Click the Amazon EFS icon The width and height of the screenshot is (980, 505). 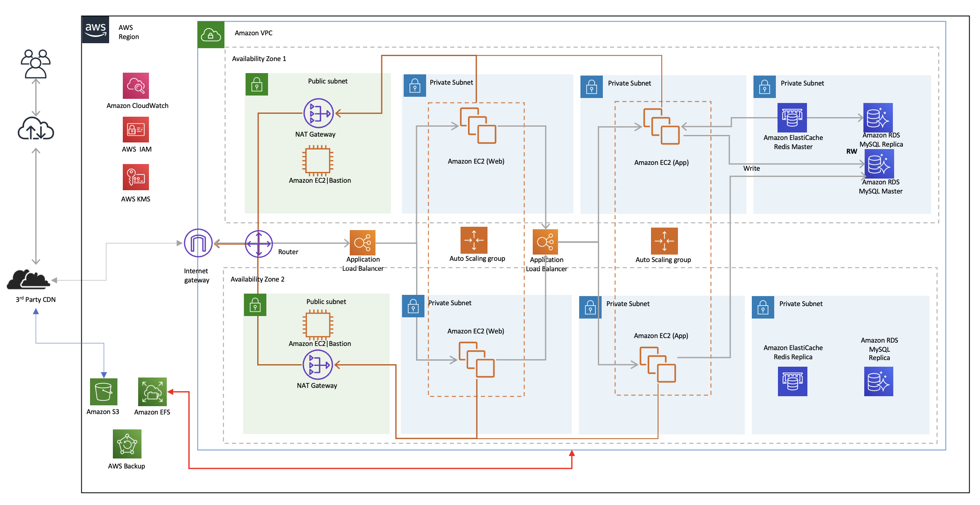152,392
